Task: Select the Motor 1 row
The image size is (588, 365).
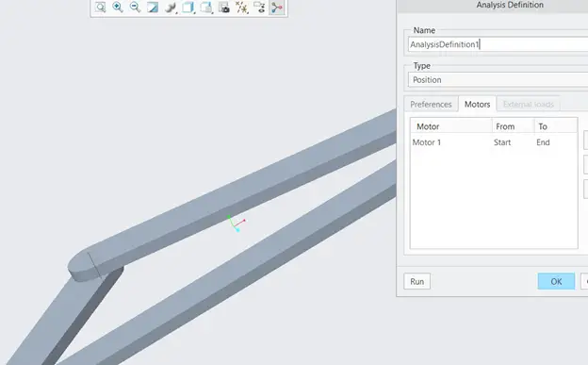Action: pos(494,142)
